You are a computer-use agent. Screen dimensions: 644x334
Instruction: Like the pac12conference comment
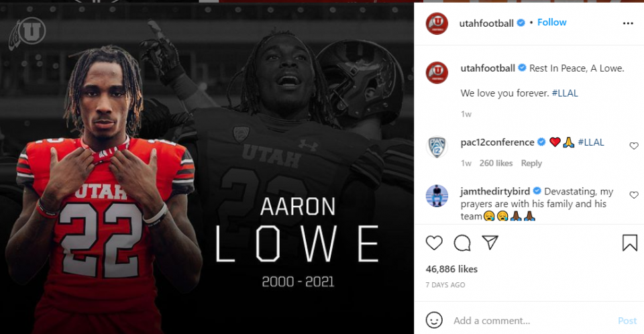click(x=634, y=146)
